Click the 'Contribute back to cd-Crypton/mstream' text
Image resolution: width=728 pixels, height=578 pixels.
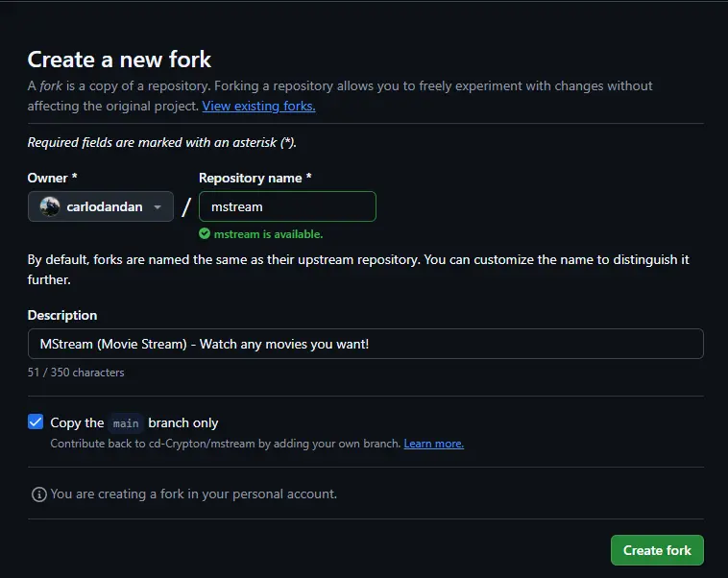[x=225, y=444]
